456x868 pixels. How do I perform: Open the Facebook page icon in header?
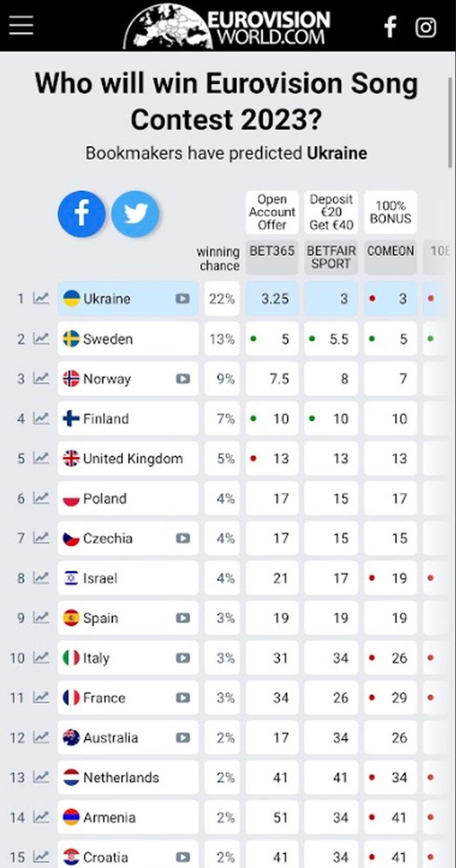pos(391,27)
